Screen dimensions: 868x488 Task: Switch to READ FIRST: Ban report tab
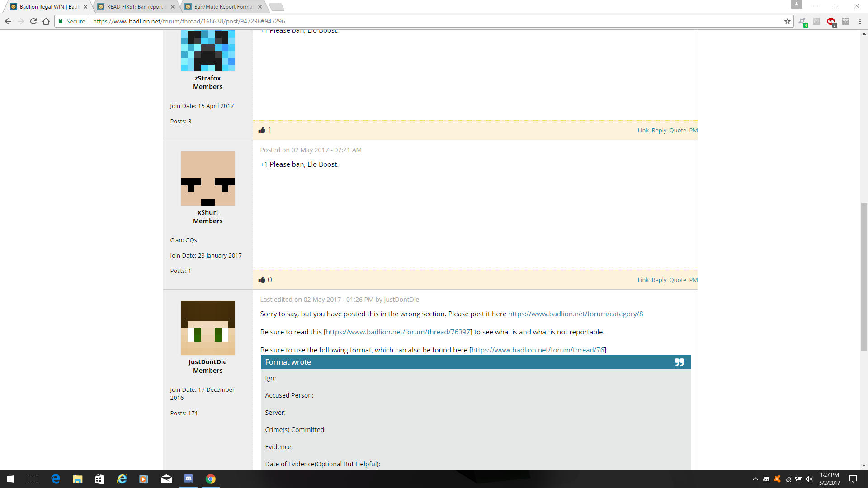point(135,7)
